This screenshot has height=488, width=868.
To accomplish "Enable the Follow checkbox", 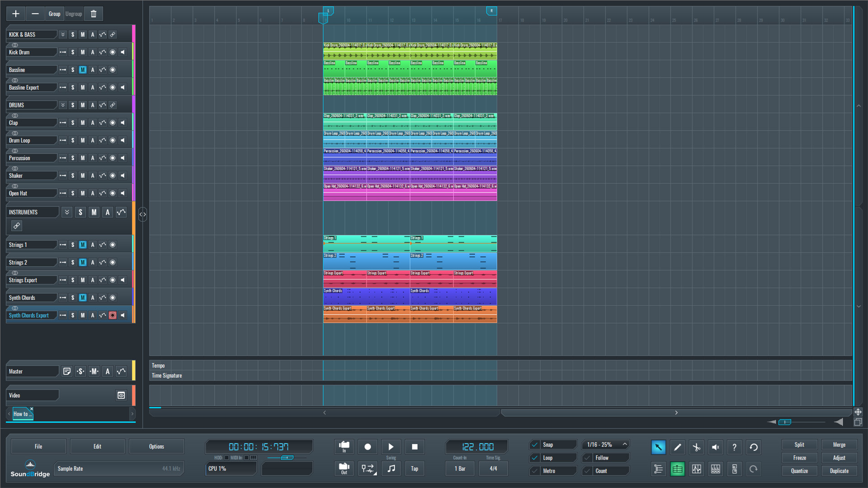I will click(587, 458).
